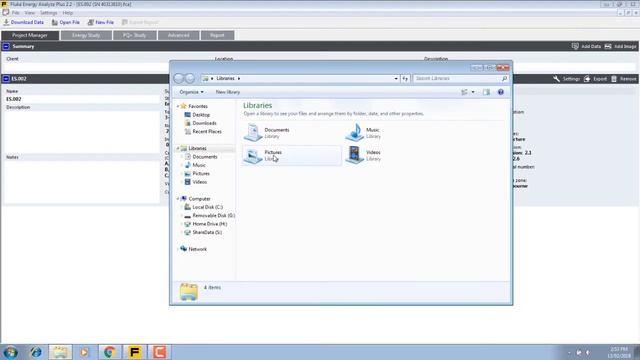Click Libraries in address bar breadcrumb

pos(225,78)
